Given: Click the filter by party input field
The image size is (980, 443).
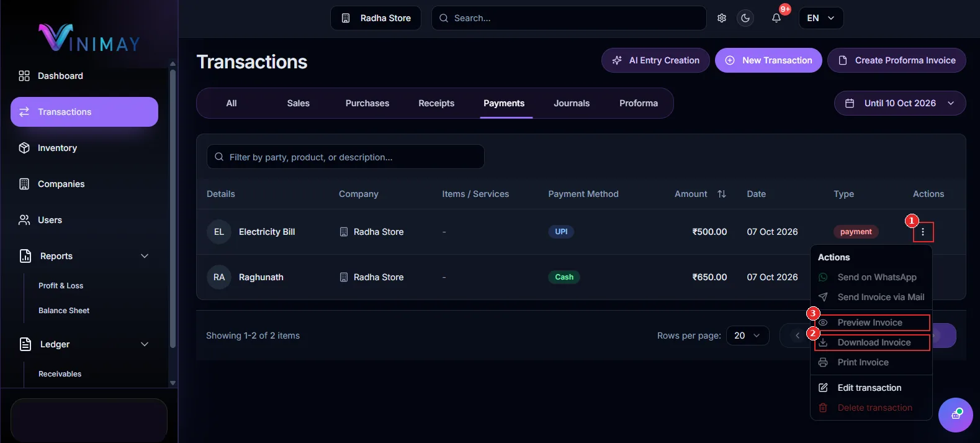Looking at the screenshot, I should tap(346, 157).
